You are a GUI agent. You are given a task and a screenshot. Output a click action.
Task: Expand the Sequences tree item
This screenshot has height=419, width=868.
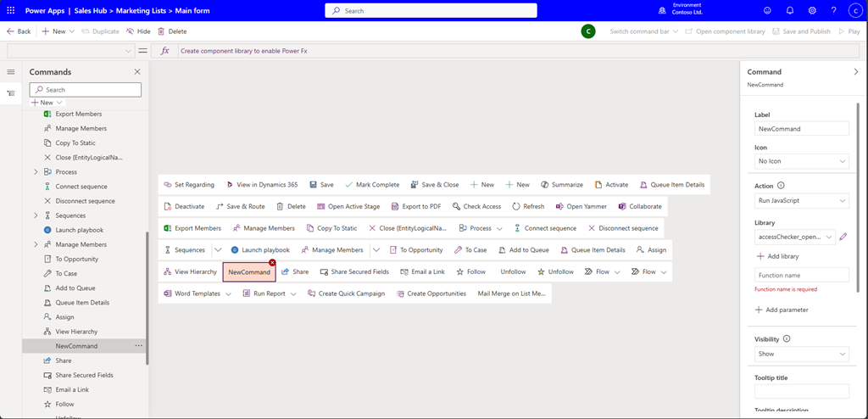click(36, 215)
